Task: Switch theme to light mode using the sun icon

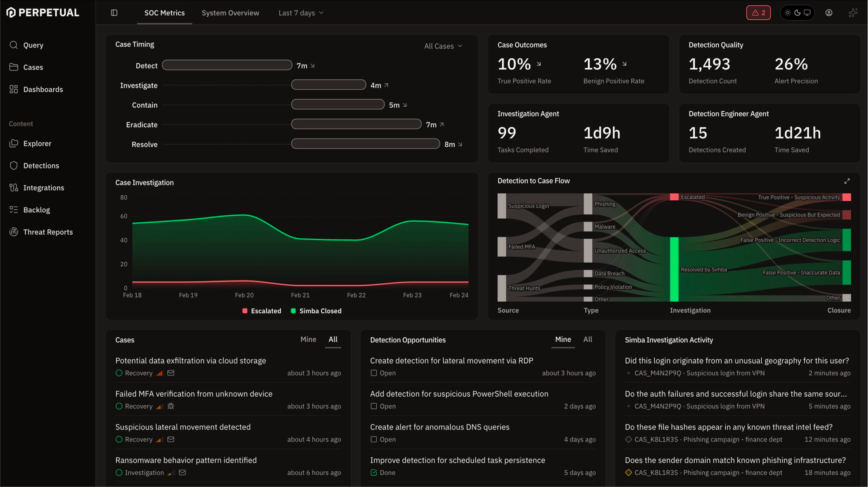Action: pyautogui.click(x=788, y=13)
